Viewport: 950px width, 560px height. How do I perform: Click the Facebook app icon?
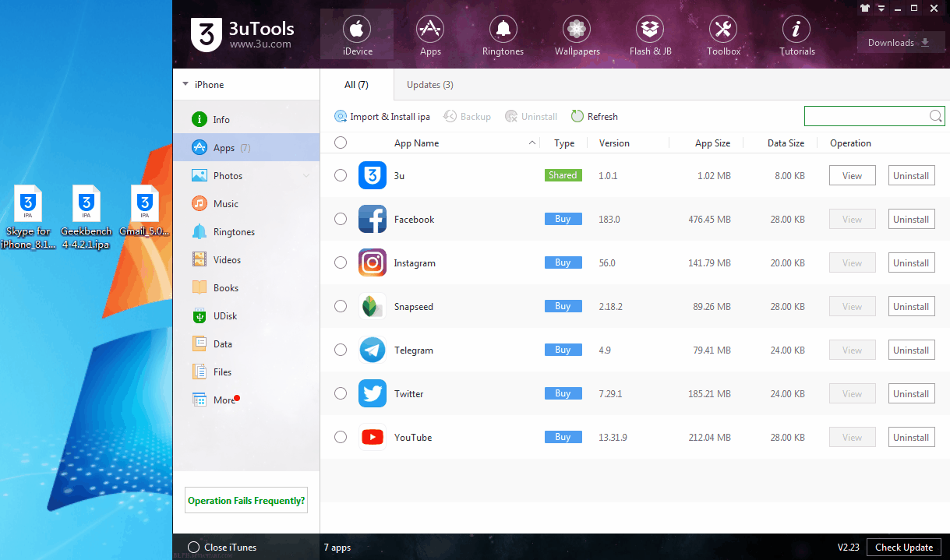[373, 219]
